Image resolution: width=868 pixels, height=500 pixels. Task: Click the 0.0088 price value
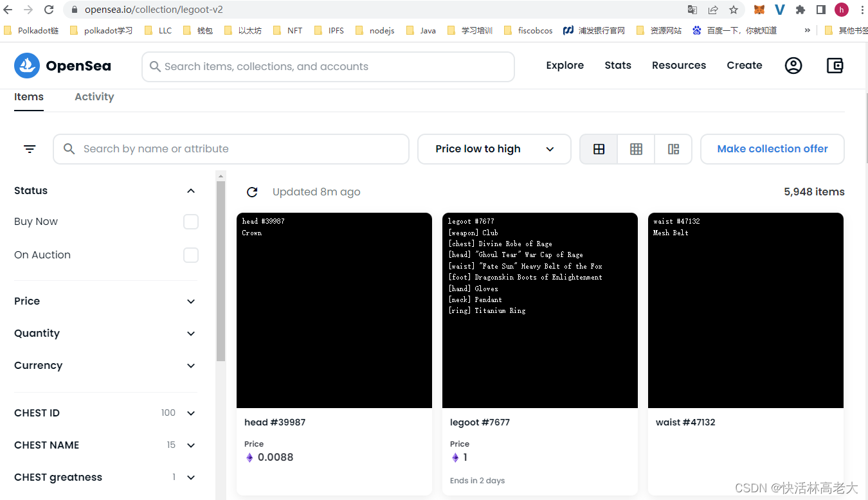pyautogui.click(x=275, y=458)
